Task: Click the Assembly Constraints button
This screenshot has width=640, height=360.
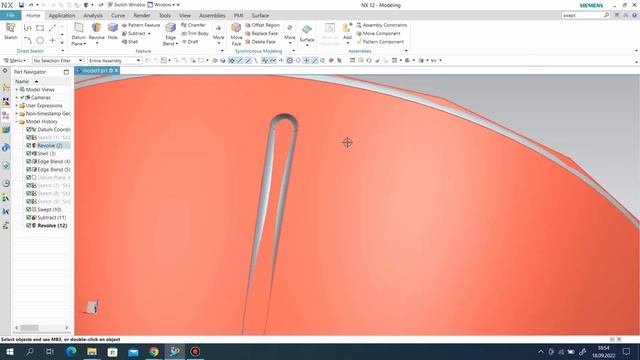Action: pos(382,25)
